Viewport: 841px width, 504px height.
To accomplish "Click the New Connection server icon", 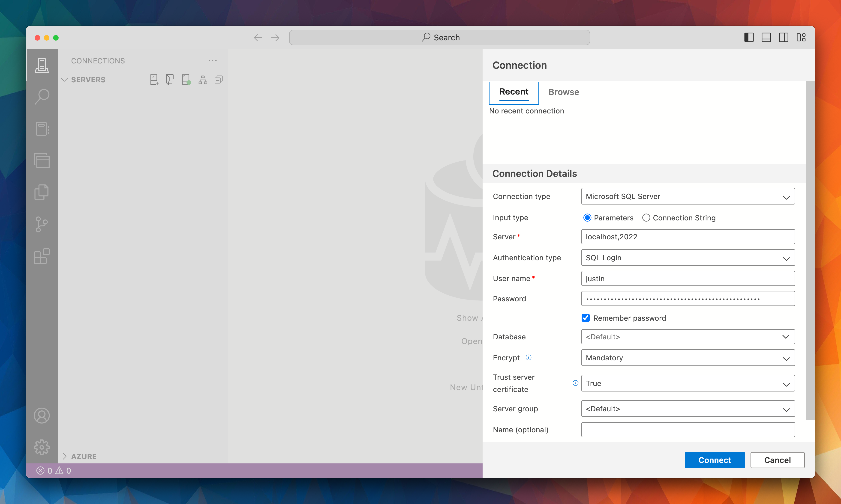I will tap(154, 80).
